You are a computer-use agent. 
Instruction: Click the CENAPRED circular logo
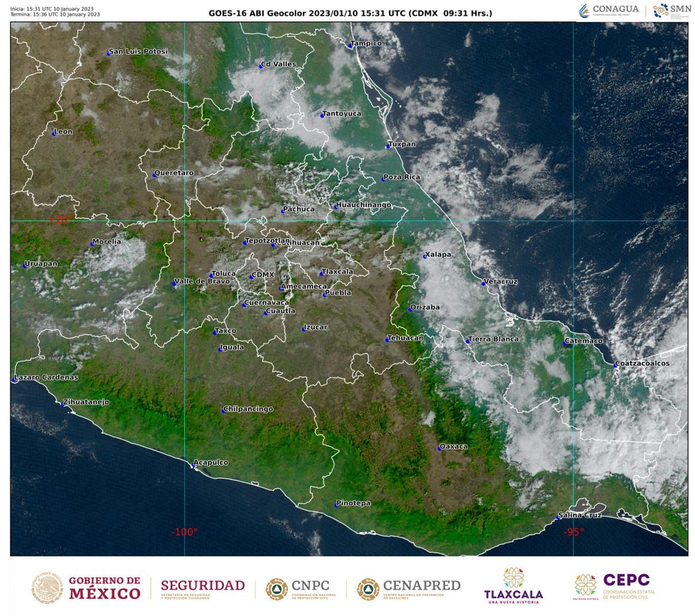pos(368,588)
